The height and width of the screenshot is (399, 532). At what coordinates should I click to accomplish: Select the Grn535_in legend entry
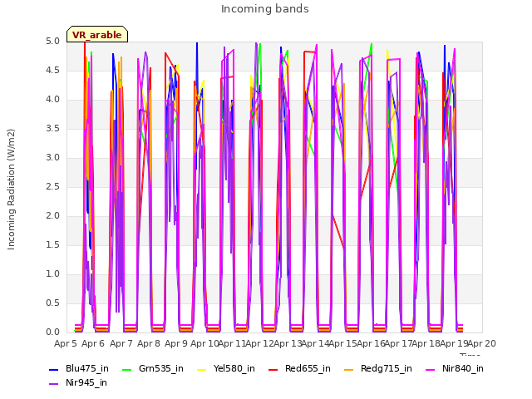tap(153, 368)
